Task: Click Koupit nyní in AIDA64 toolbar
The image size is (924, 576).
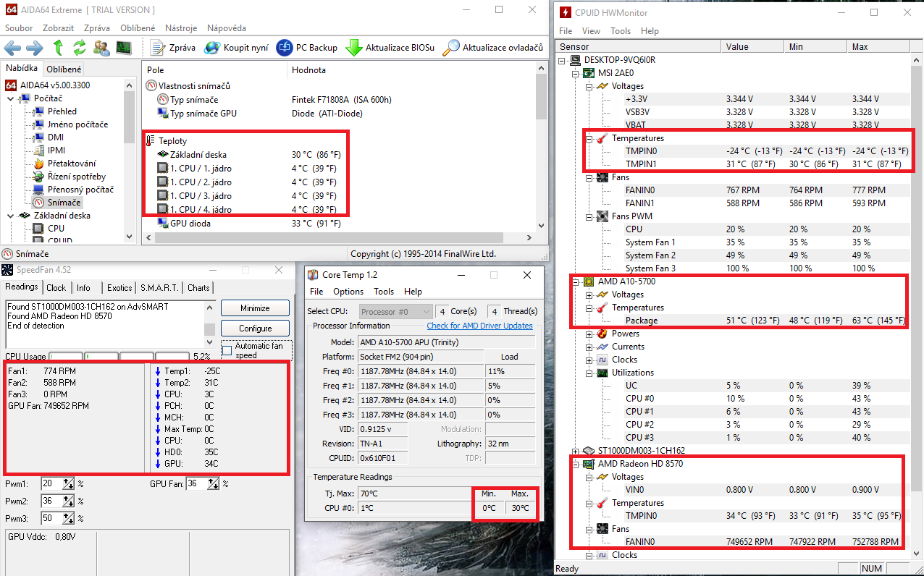Action: 236,48
